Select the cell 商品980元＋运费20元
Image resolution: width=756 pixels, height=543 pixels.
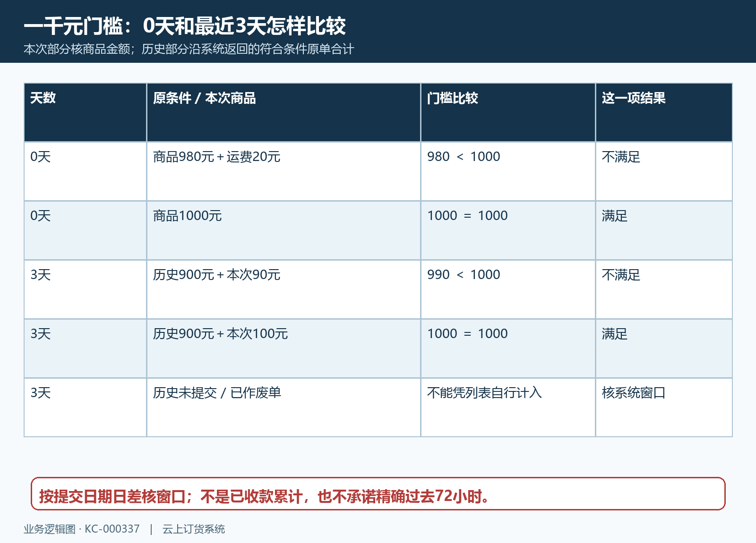283,171
